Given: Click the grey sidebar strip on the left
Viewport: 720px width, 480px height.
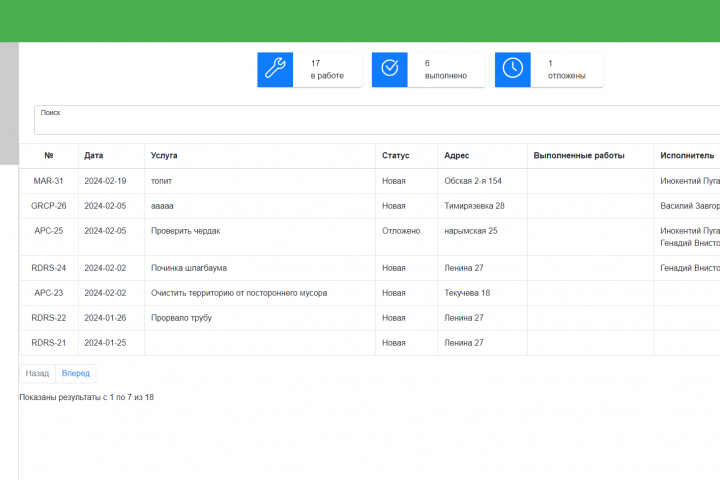Looking at the screenshot, I should click(x=9, y=103).
